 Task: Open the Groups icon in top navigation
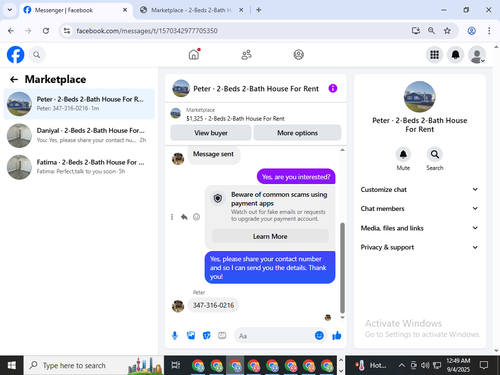tap(298, 55)
